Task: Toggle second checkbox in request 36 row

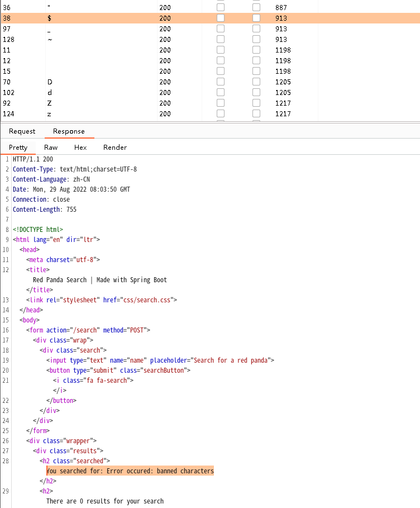Action: [x=256, y=8]
